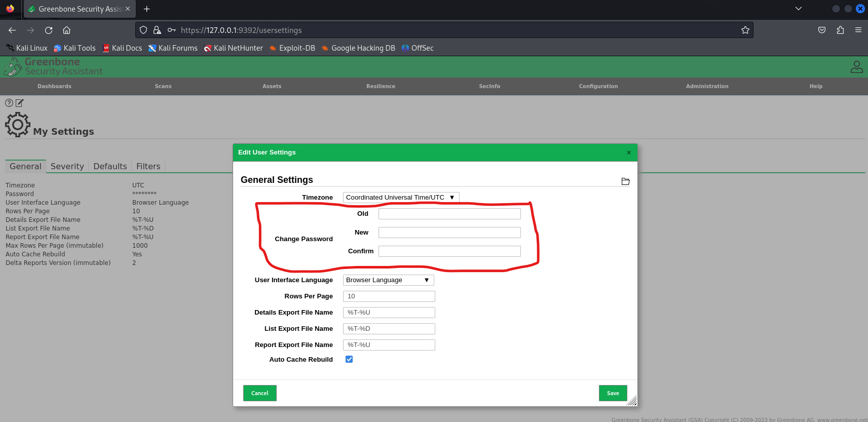This screenshot has width=868, height=422.
Task: Click the site security lock icon
Action: point(157,30)
